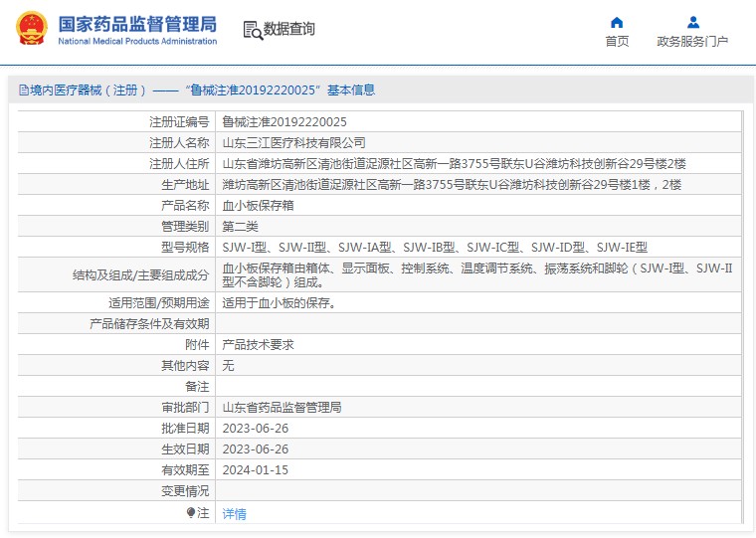The height and width of the screenshot is (538, 756).
Task: Click the 产品储存条件及有效期 label
Action: [149, 323]
